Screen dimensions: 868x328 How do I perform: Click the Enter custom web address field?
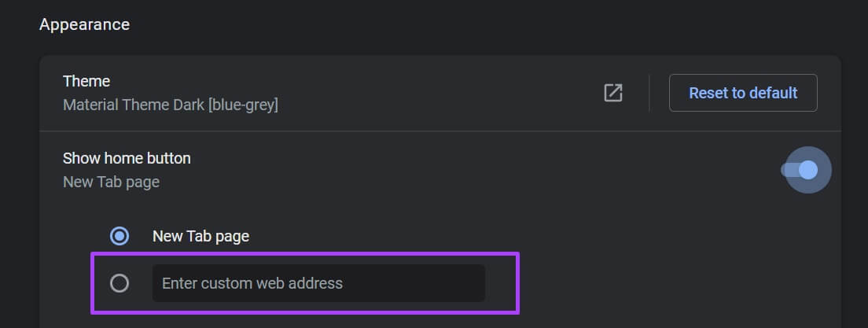coord(319,283)
